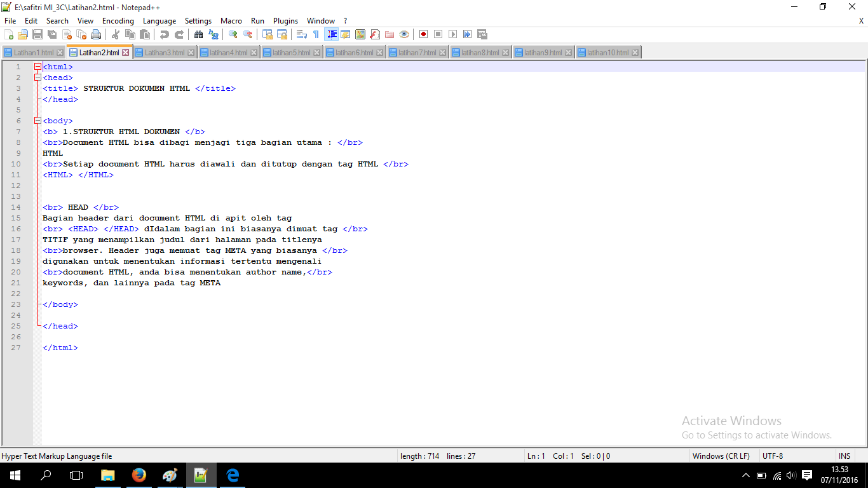Collapse the html fold marker on line 1
Screen dimensions: 868x488
(36, 66)
